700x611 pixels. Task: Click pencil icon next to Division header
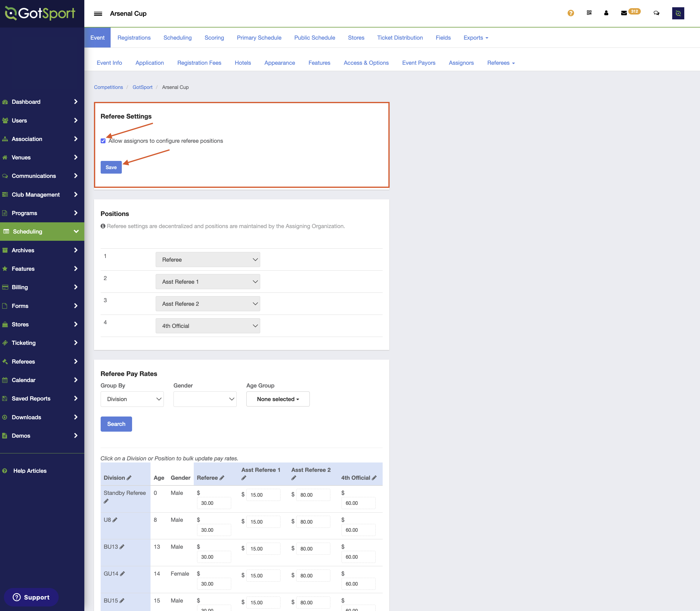point(129,478)
